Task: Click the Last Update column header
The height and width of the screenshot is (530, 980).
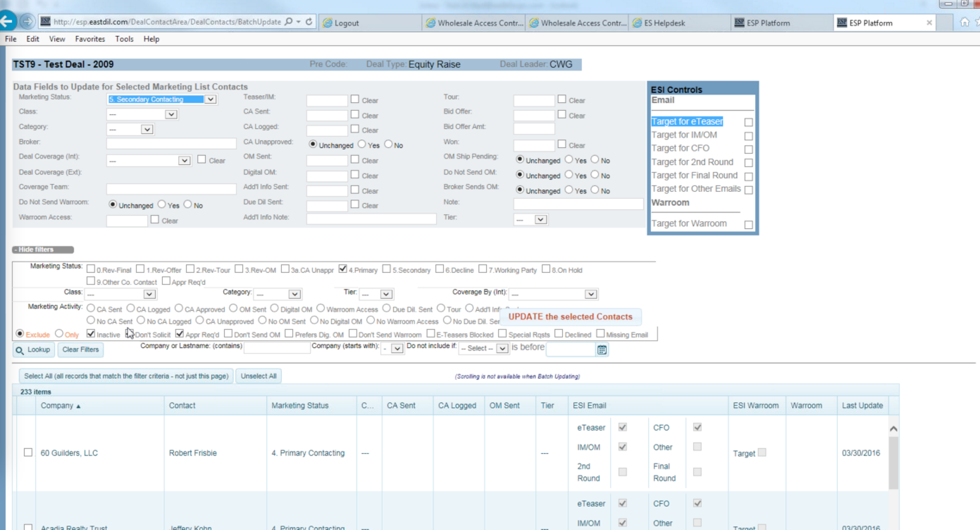Action: [x=862, y=406]
